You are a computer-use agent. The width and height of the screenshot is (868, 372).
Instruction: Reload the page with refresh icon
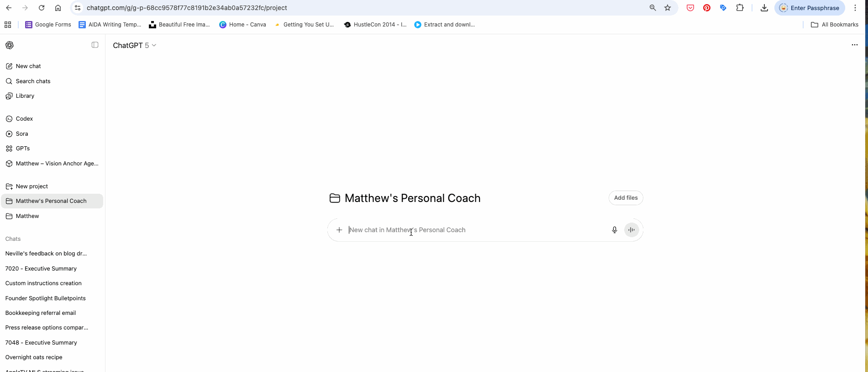(42, 8)
